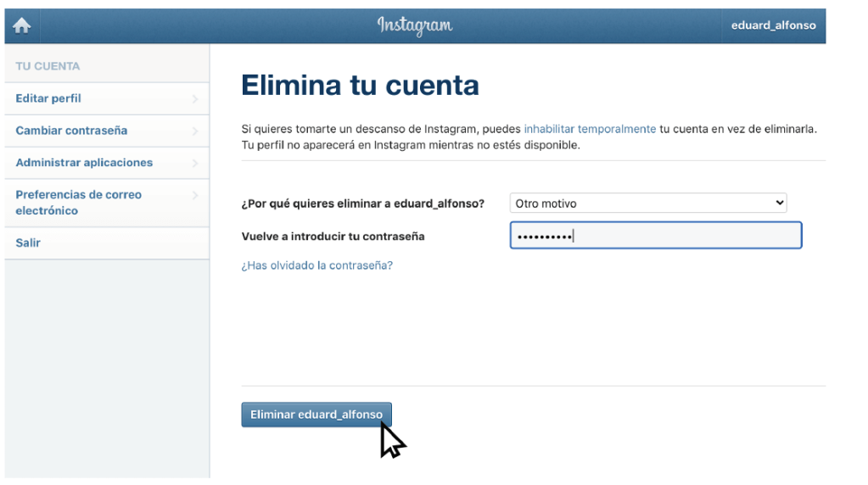Open the eduard_alfonso user menu at top right

(x=773, y=26)
